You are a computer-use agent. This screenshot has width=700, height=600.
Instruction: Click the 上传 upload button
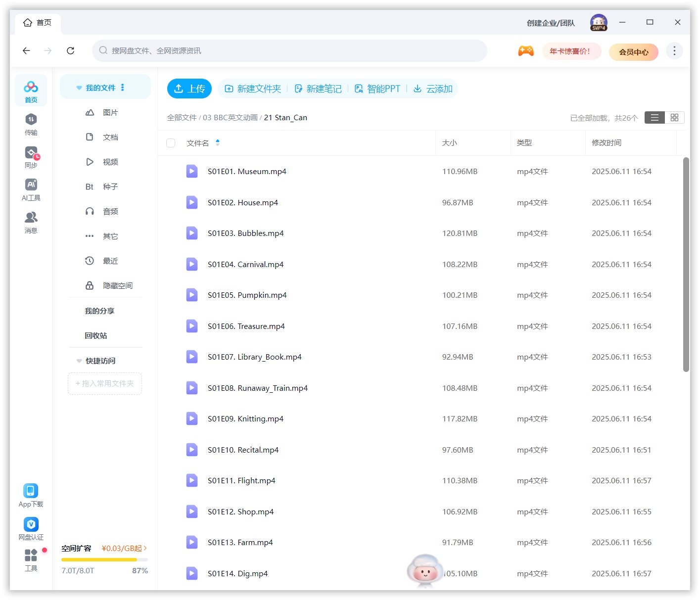[x=189, y=89]
